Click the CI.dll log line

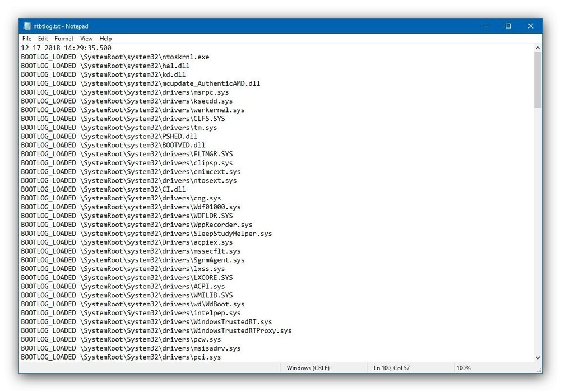[103, 189]
